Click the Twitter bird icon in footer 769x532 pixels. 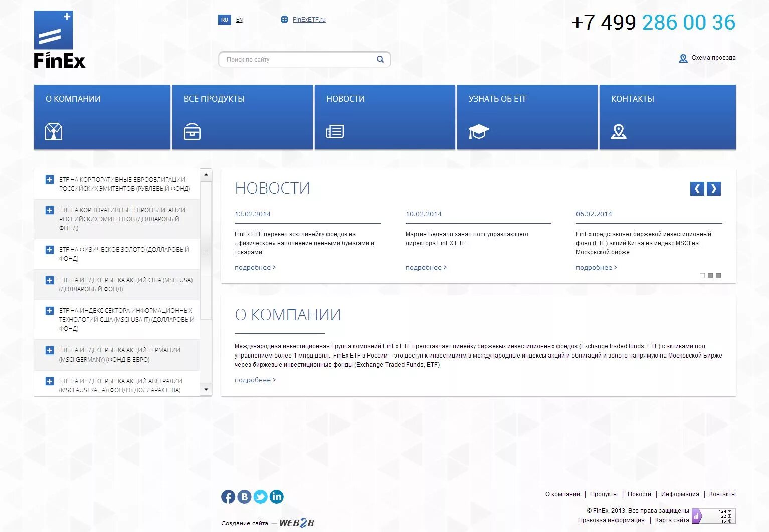click(x=260, y=496)
